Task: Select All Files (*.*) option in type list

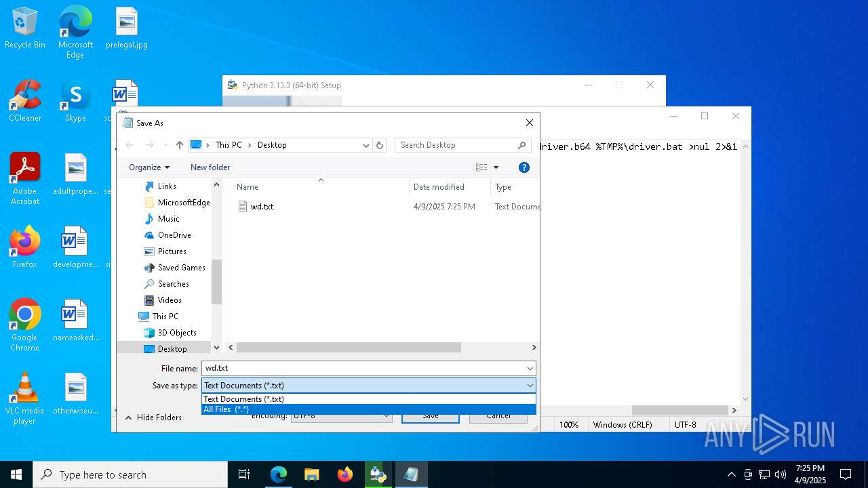Action: 369,409
